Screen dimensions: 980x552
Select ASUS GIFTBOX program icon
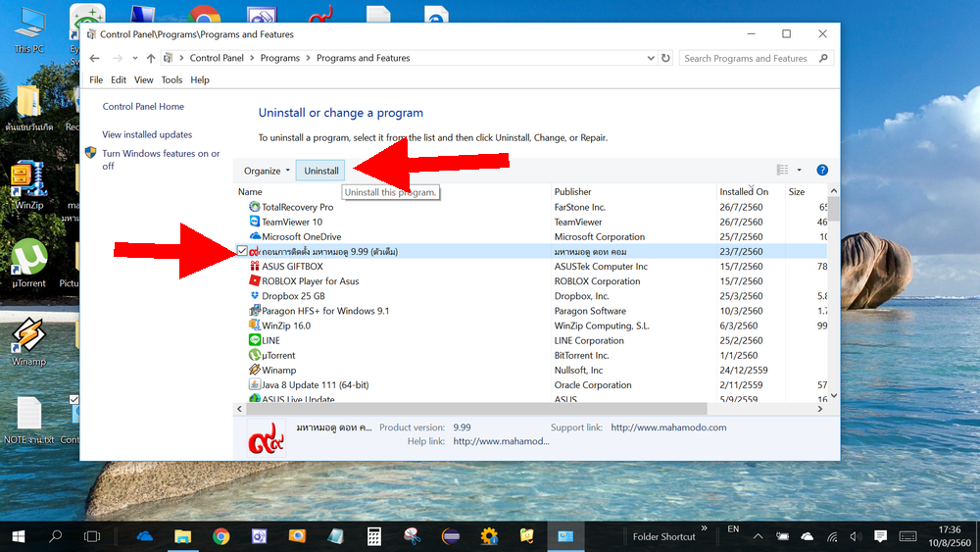click(255, 267)
